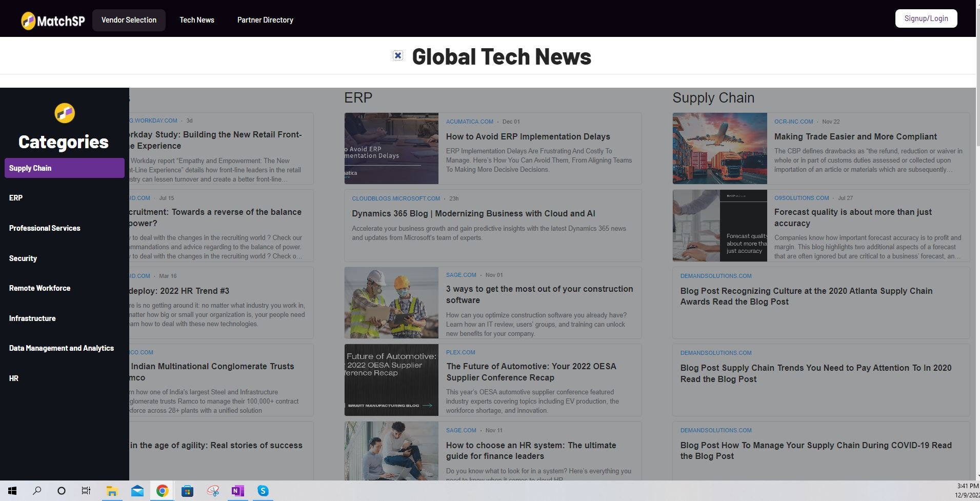Open Windows Start menu
Screen dimensions: 980x501
(12, 491)
